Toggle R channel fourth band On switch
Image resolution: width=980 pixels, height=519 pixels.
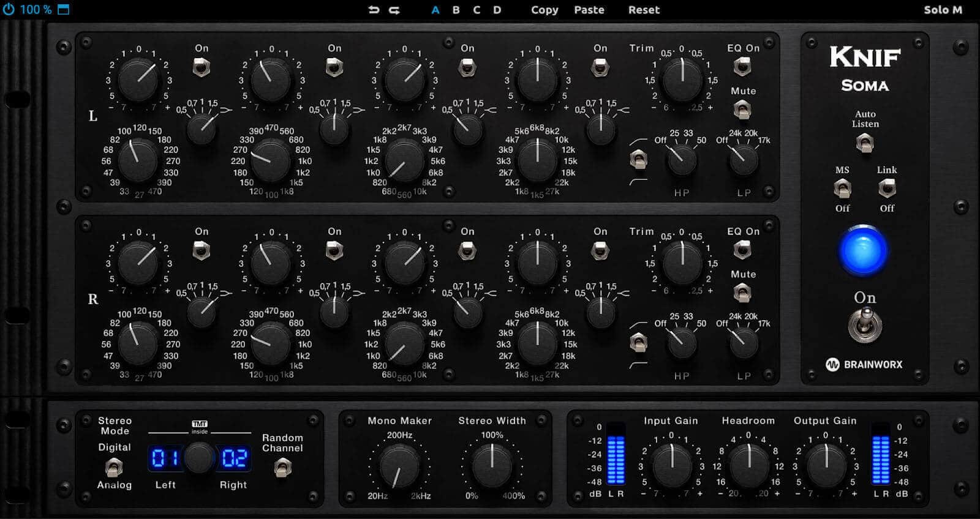600,250
